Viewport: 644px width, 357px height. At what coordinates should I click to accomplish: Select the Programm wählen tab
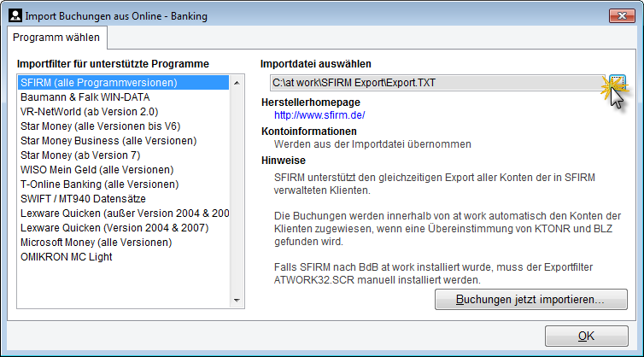pos(56,38)
